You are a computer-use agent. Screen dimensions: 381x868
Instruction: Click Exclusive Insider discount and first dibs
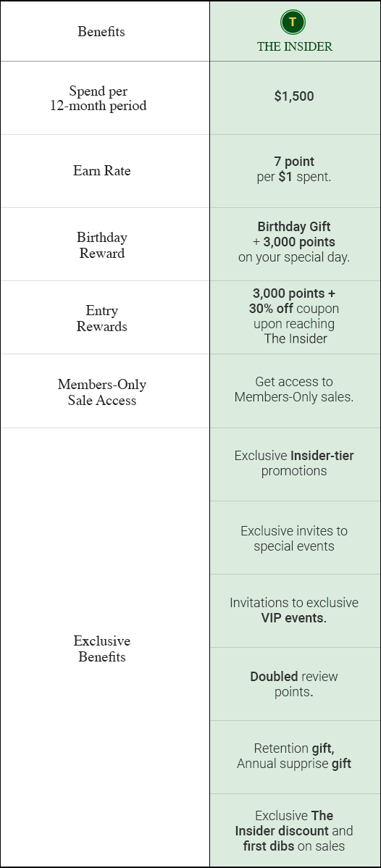tap(294, 831)
